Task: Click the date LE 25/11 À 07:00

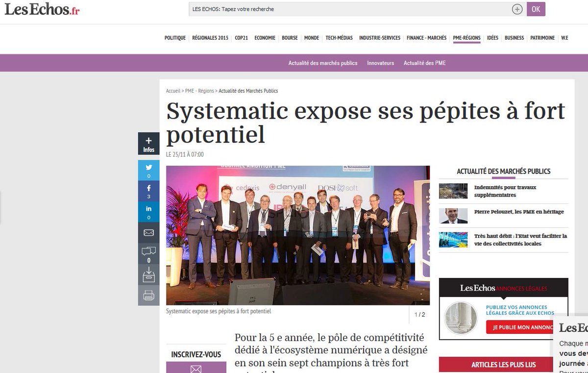Action: pyautogui.click(x=185, y=154)
